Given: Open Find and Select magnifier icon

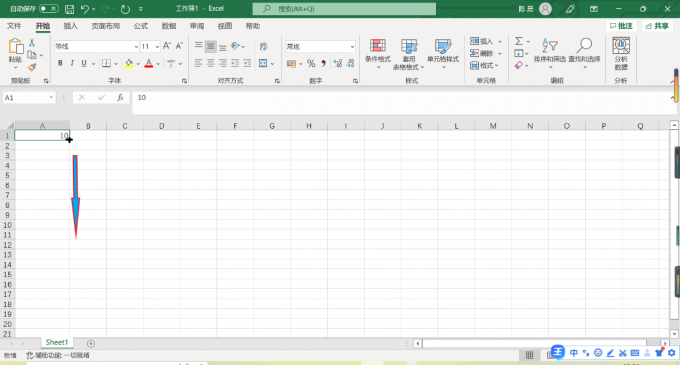Looking at the screenshot, I should (x=584, y=53).
